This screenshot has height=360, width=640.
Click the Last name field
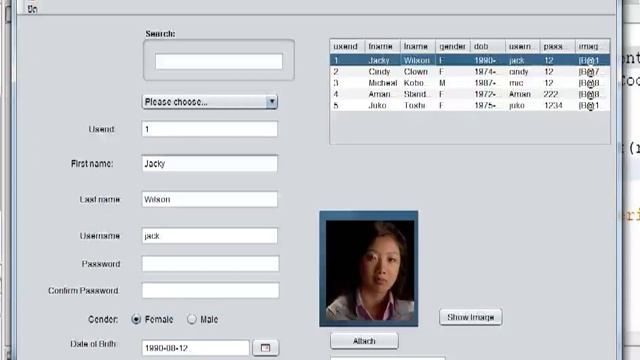pos(210,199)
